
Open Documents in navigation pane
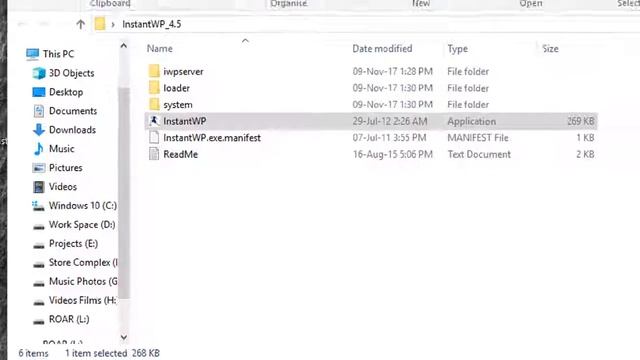(73, 111)
